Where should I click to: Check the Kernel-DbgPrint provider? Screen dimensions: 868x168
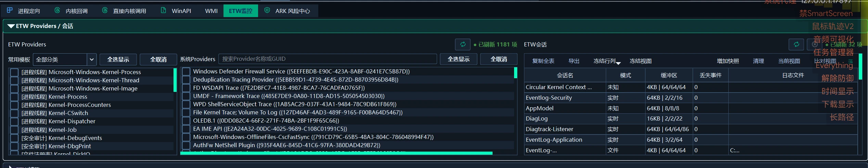(14, 146)
